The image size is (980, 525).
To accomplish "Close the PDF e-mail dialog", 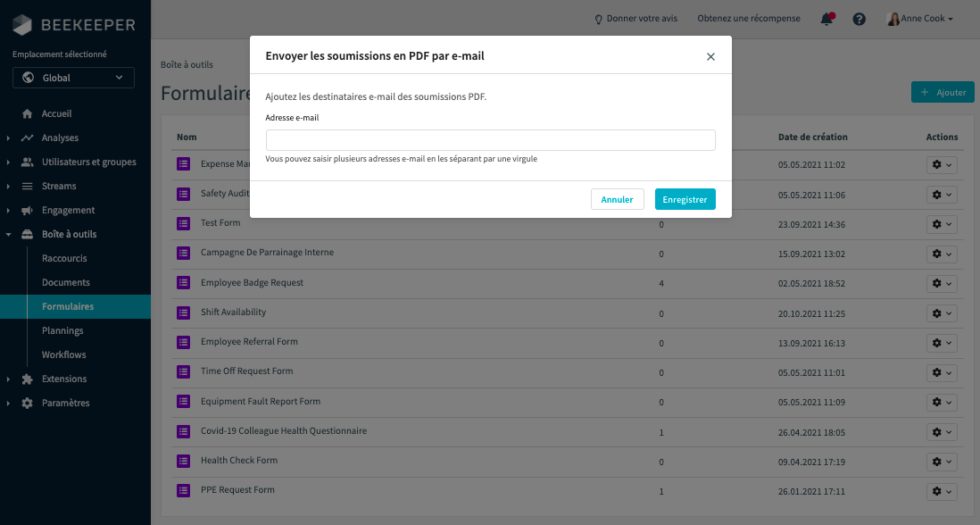I will click(710, 56).
